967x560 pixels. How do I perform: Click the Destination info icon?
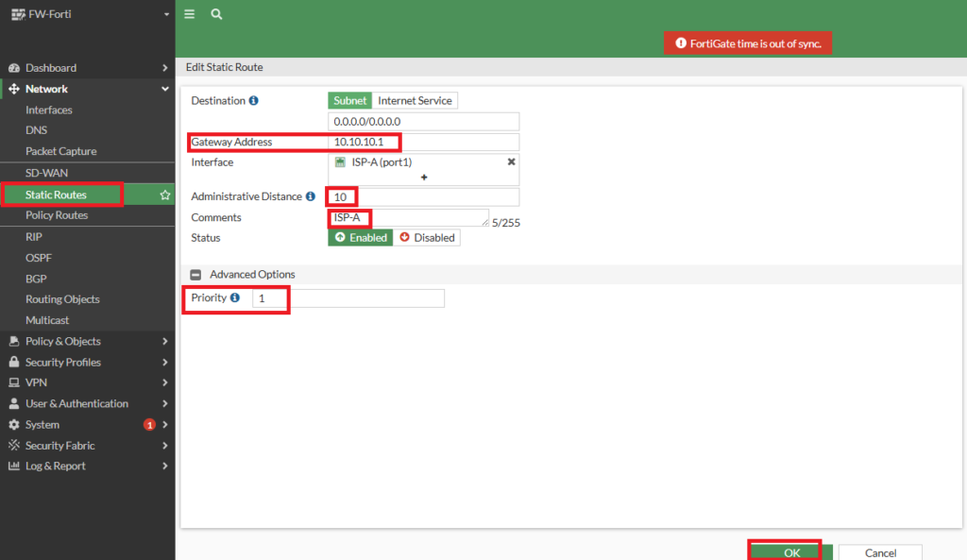point(254,101)
